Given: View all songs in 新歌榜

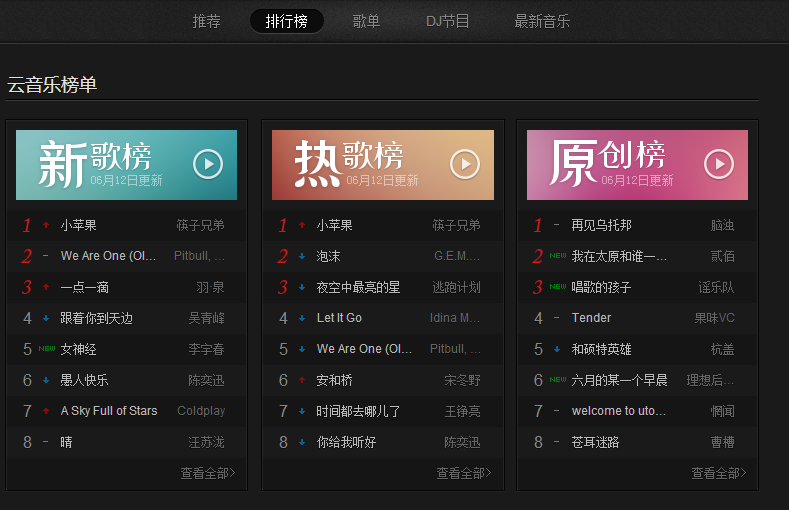Looking at the screenshot, I should tap(208, 473).
